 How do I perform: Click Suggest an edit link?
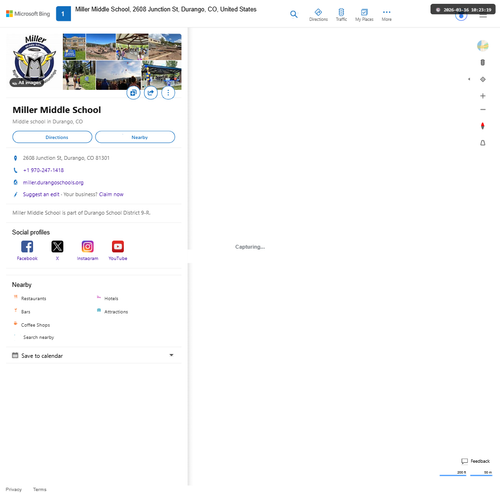click(x=41, y=194)
